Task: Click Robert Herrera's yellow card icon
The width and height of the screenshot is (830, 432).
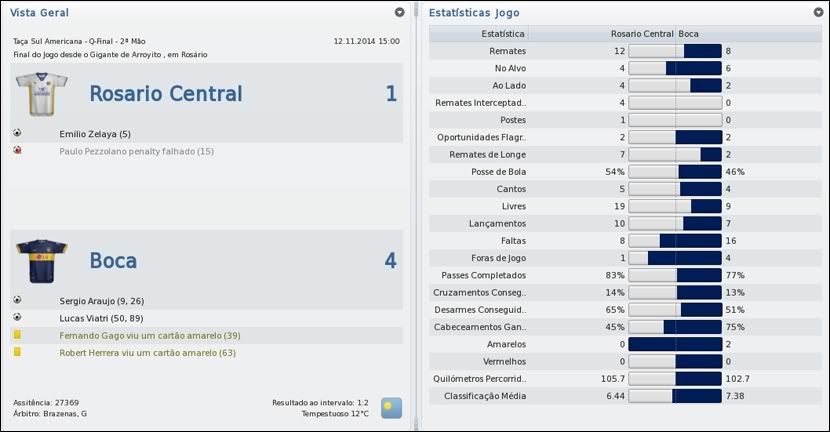Action: [x=17, y=353]
